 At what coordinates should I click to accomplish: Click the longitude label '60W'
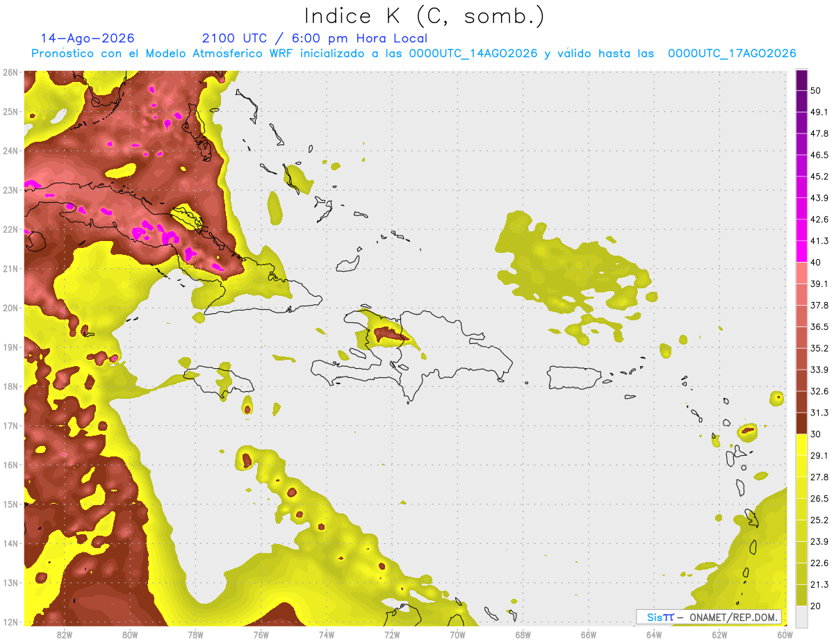pos(785,635)
